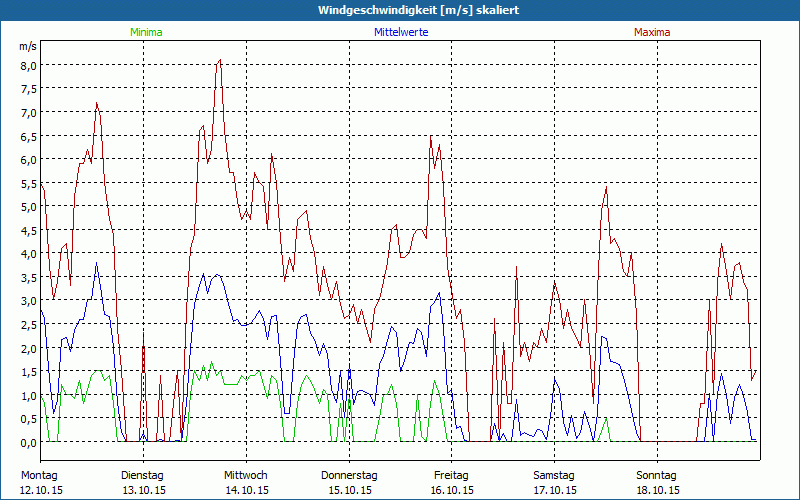800x500 pixels.
Task: Click the '3,0' y-axis value
Action: 29,301
